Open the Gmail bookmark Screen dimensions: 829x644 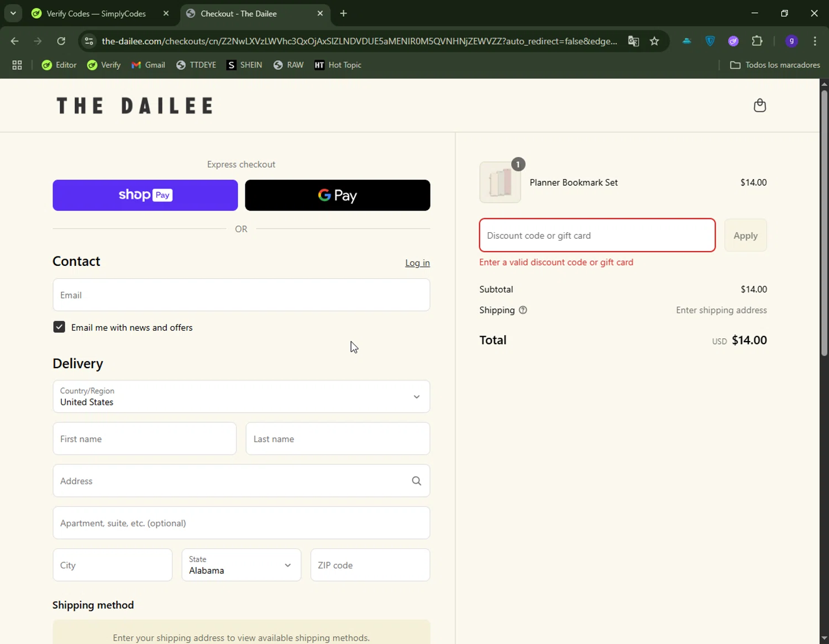(148, 65)
